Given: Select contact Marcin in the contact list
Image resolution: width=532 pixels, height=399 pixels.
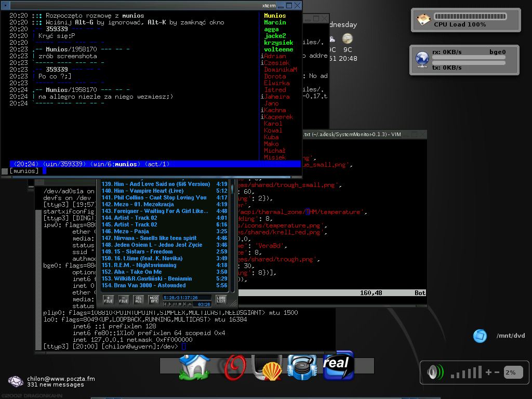Looking at the screenshot, I should coord(275,23).
